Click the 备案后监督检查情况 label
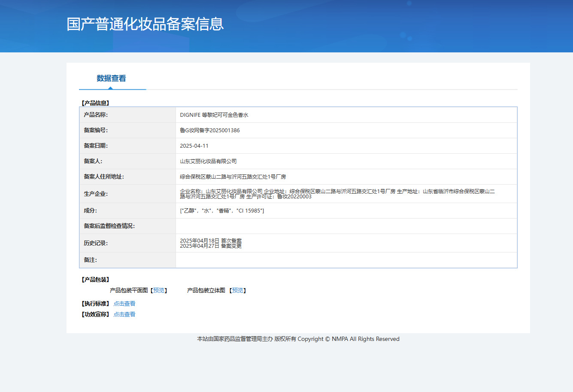The image size is (573, 392). click(109, 226)
